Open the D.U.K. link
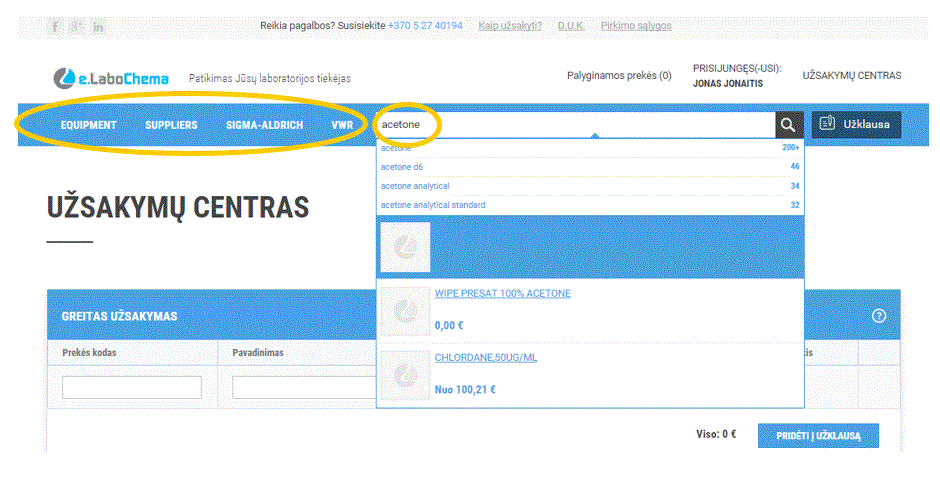The width and height of the screenshot is (940, 491). [571, 26]
